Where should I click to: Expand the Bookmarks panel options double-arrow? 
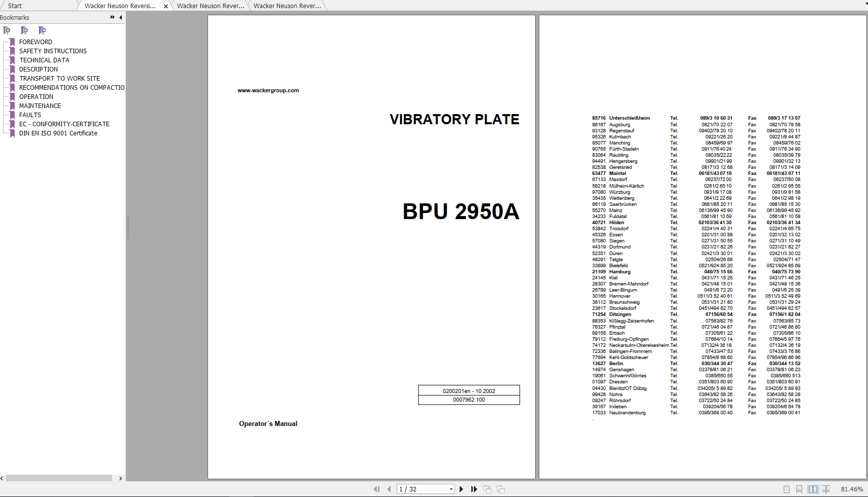112,17
